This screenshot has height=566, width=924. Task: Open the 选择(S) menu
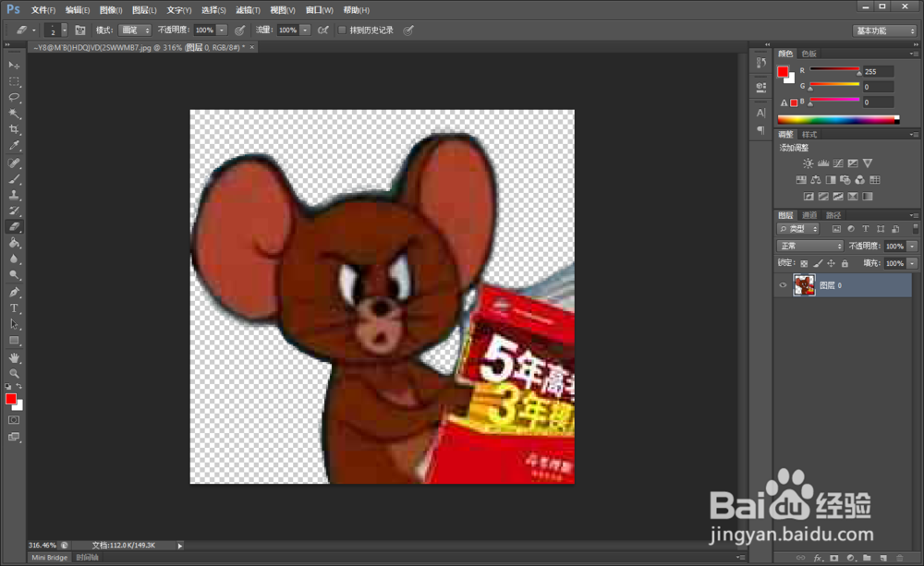pyautogui.click(x=213, y=10)
